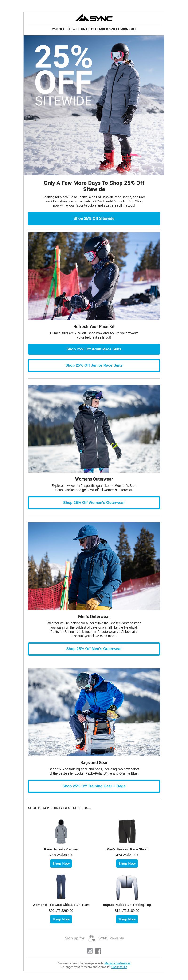
Task: Click Shop 25% Off Adult Race Suits
Action: (x=94, y=349)
